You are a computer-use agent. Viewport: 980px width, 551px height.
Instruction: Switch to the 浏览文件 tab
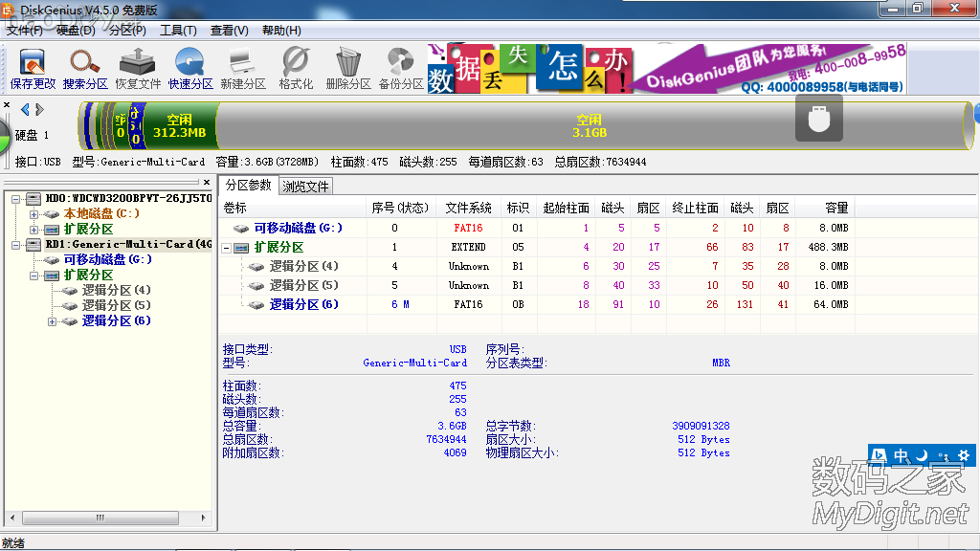point(306,187)
